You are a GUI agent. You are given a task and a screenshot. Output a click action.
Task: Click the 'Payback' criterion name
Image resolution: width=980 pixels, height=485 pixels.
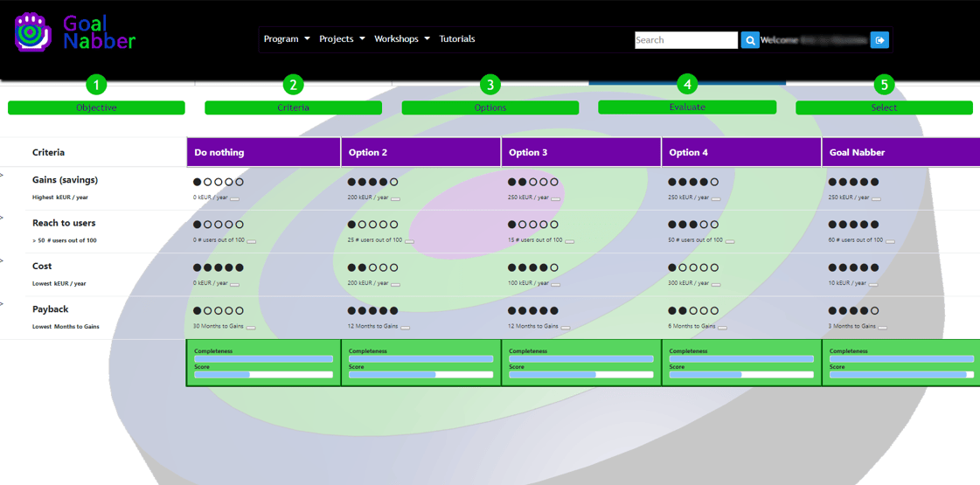coord(50,309)
